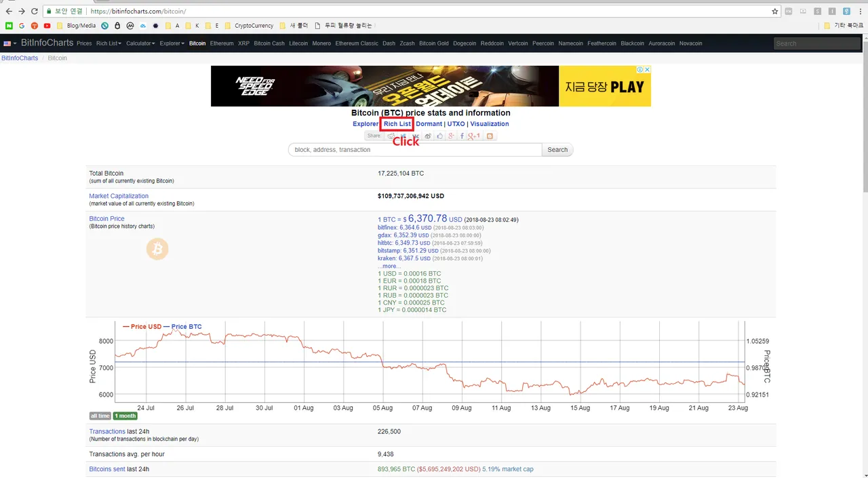Click the '17,225,104 BTC' total value
Image resolution: width=868 pixels, height=478 pixels.
coord(401,174)
